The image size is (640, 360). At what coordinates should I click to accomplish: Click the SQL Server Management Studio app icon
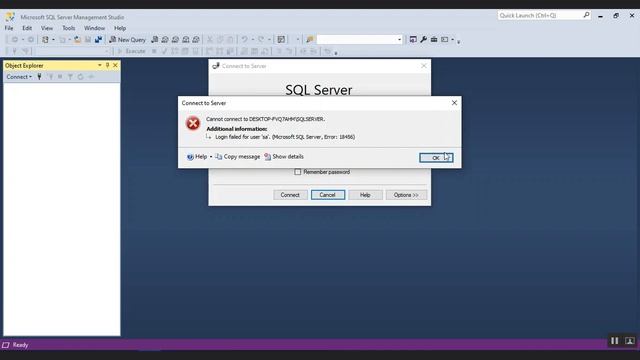coord(10,17)
